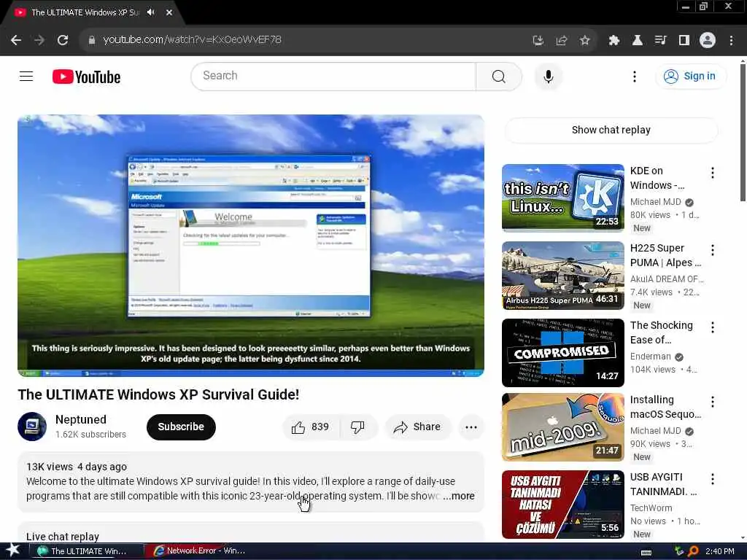Open the taskbar start star button
The height and width of the screenshot is (560, 747).
coord(13,551)
